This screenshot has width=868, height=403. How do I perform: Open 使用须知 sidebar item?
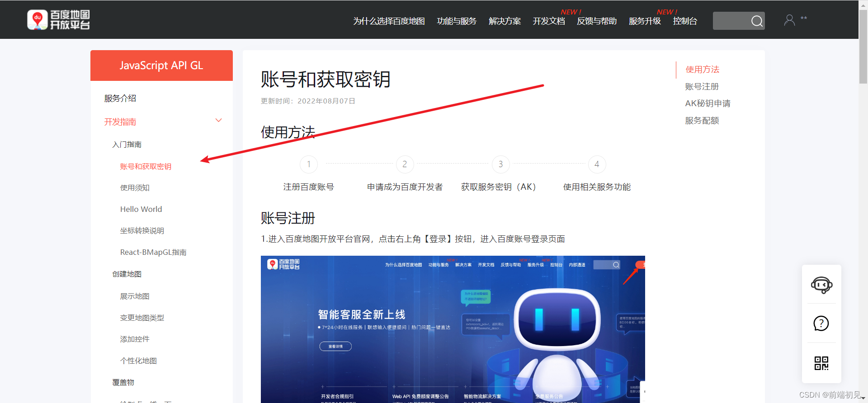coord(135,188)
